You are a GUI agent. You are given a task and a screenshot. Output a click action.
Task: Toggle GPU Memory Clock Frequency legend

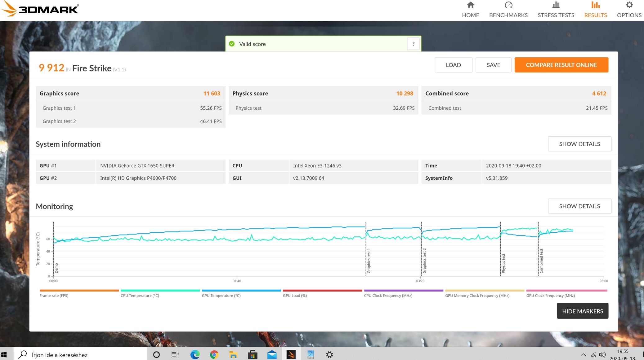pos(485,293)
